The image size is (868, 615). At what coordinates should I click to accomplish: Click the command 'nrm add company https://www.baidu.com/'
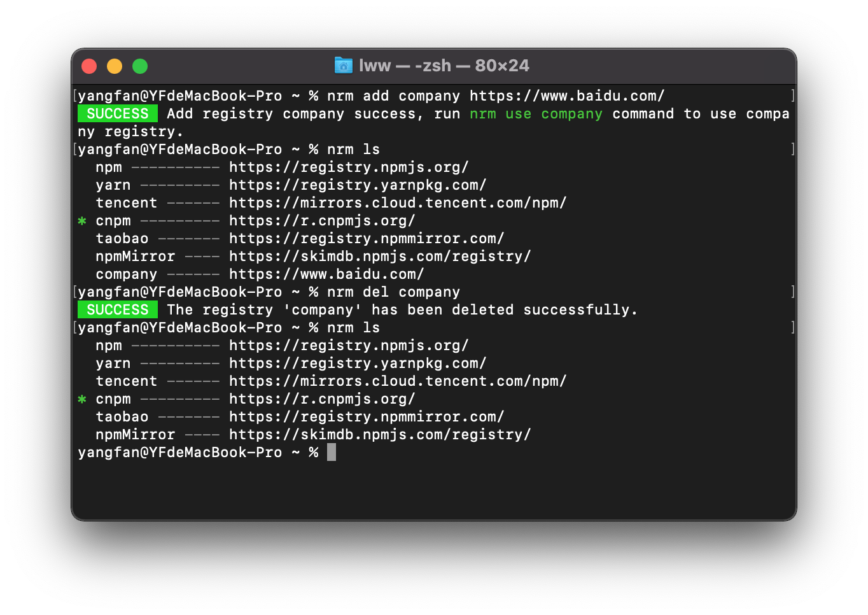[496, 96]
